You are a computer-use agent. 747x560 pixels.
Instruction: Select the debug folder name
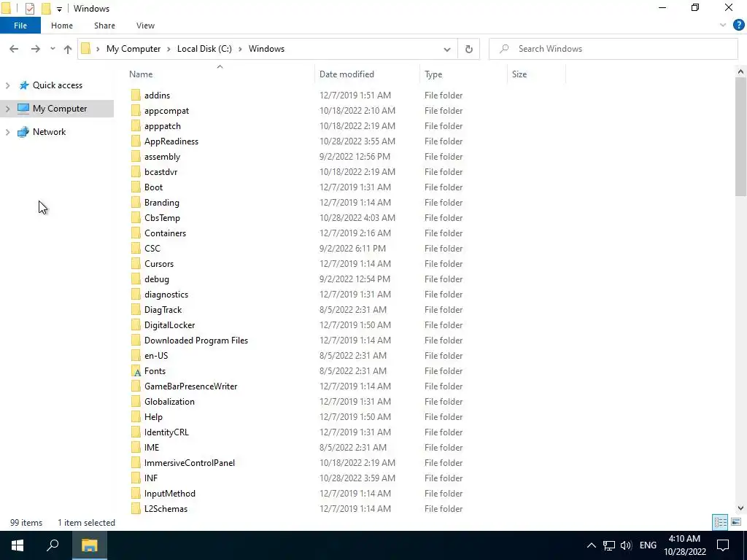pyautogui.click(x=156, y=279)
